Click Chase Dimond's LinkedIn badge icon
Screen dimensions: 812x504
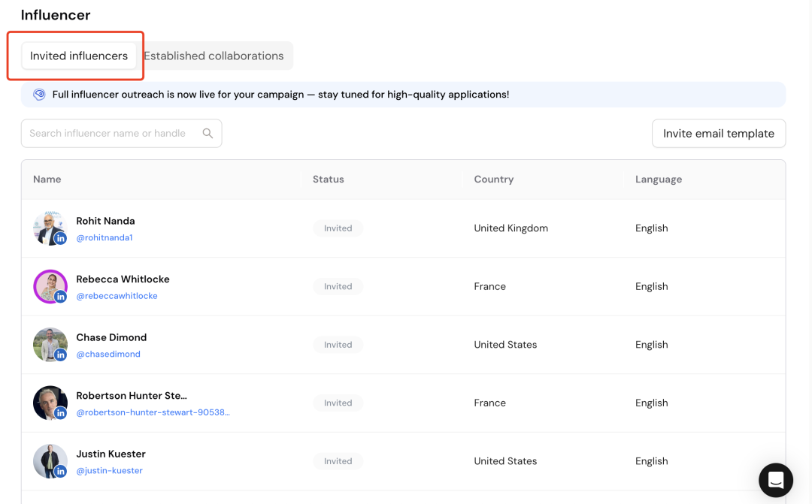[x=61, y=355]
